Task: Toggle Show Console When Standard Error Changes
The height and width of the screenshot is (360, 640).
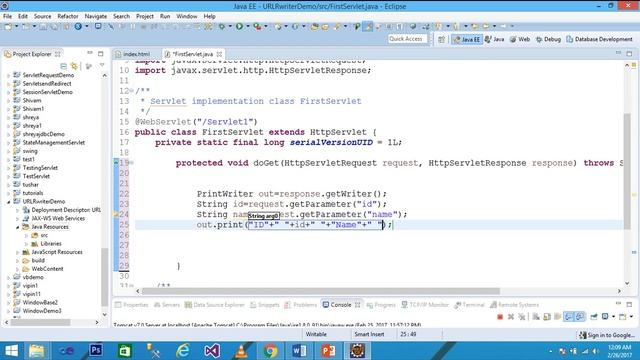Action: [x=580, y=317]
